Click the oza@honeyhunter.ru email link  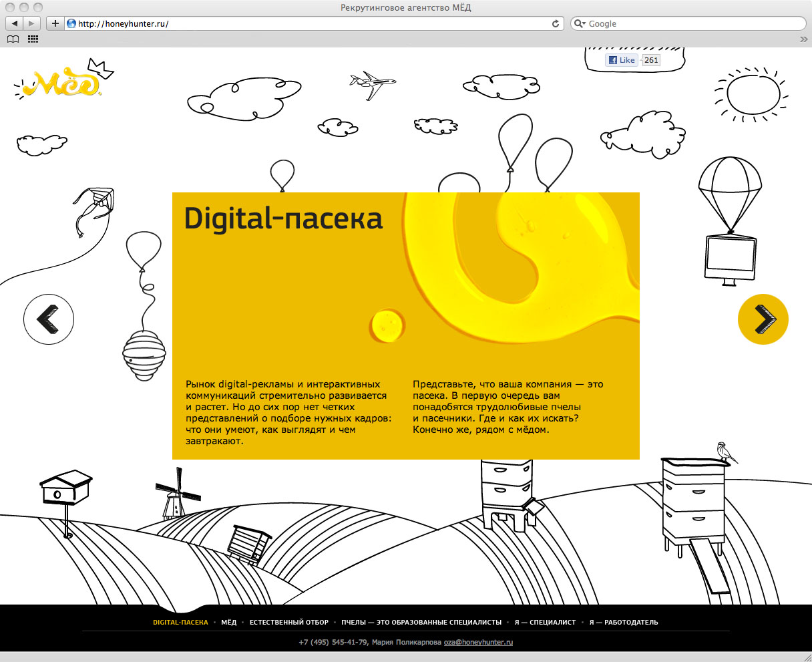(478, 642)
